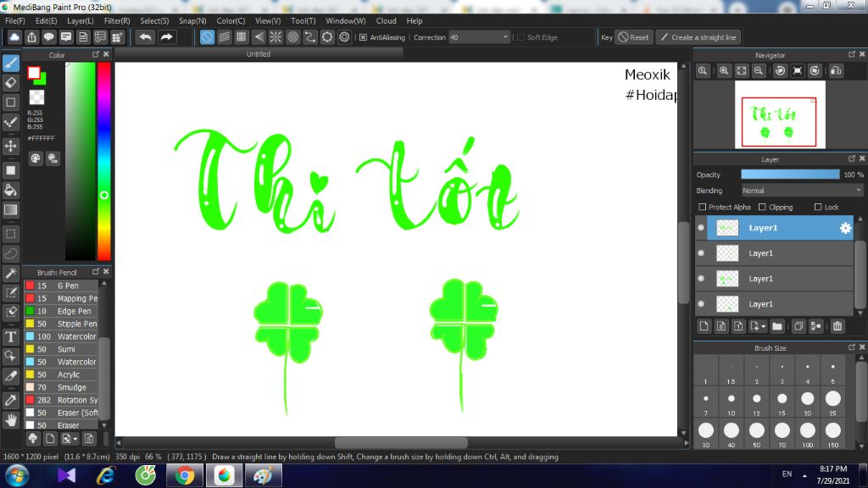Image resolution: width=868 pixels, height=488 pixels.
Task: Enable the Protect Alpha checkbox
Action: [x=703, y=207]
